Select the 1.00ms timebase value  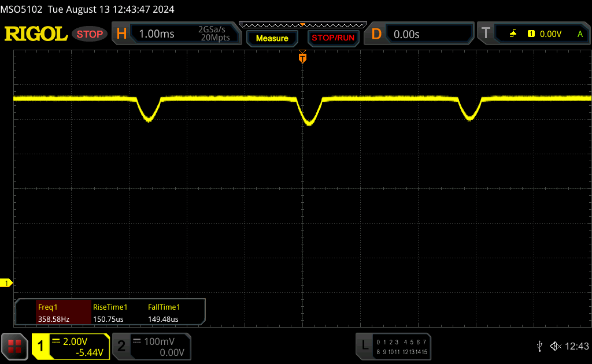point(157,34)
